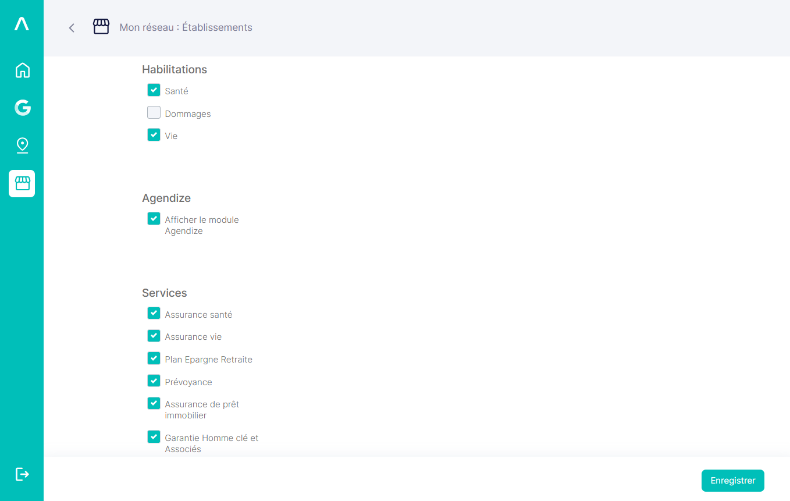Click the 'Mon réseau : Établissements' title
Screen dimensions: 790x501
[185, 28]
